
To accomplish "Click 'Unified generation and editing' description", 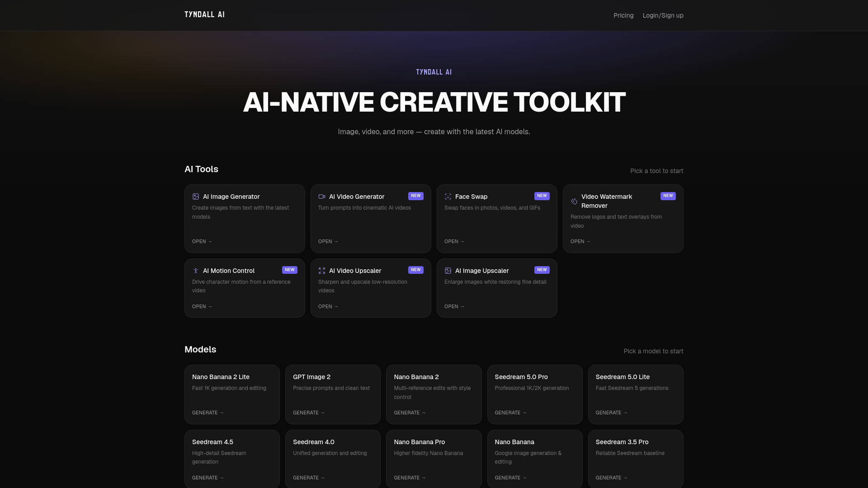I will click(x=330, y=453).
